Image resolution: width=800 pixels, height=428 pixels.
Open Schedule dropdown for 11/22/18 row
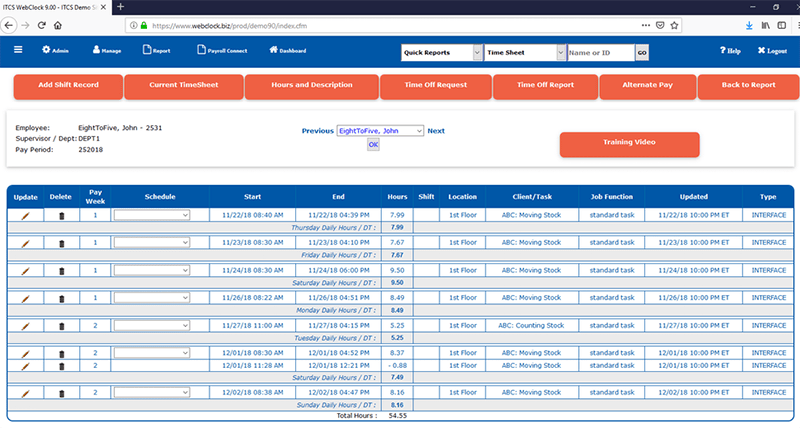click(152, 215)
